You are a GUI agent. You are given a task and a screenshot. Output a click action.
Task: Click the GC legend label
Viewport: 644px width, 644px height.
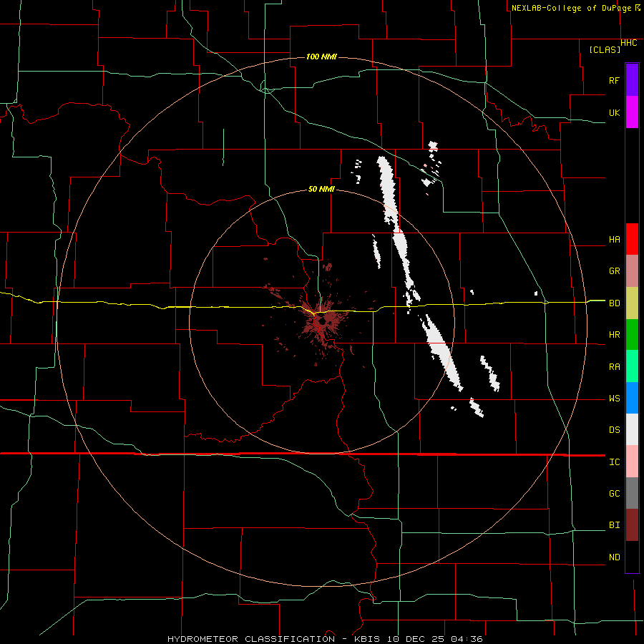click(614, 494)
